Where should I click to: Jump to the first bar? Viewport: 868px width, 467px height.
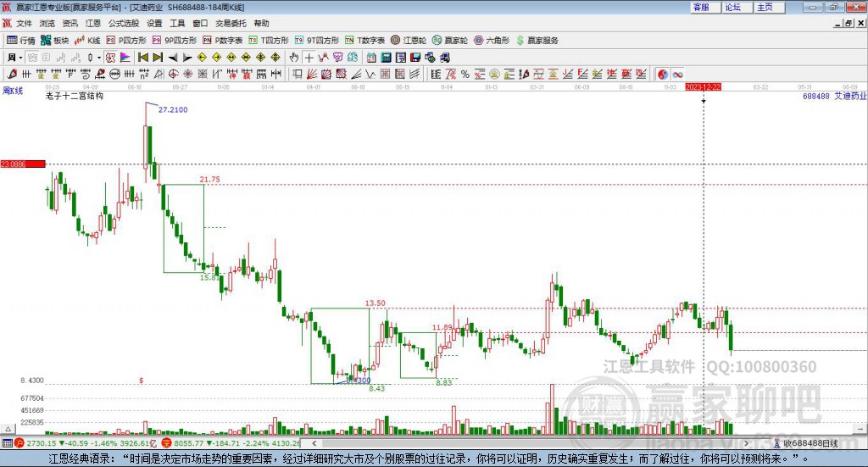point(143,58)
